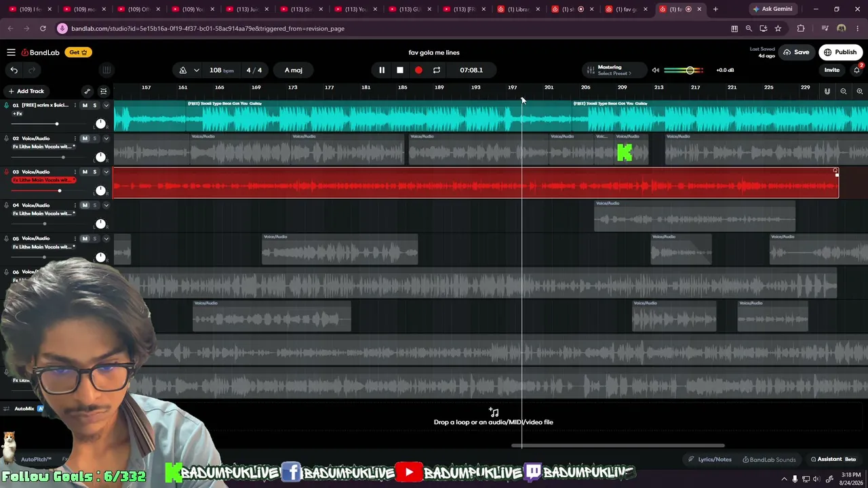
Task: Pause playback
Action: tap(382, 70)
